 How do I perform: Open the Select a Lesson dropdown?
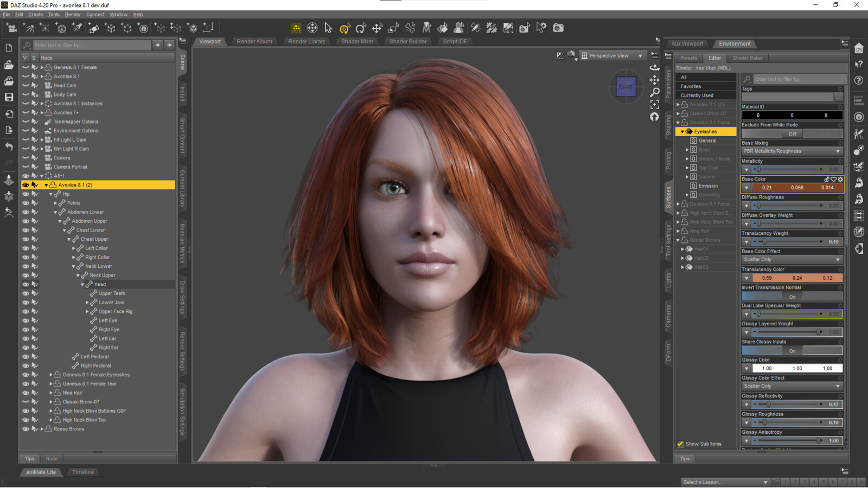coord(725,482)
